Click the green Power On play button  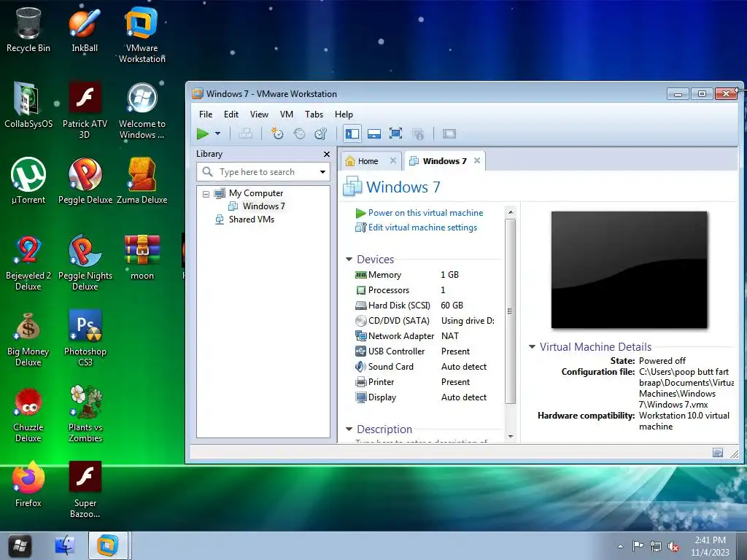pyautogui.click(x=203, y=134)
